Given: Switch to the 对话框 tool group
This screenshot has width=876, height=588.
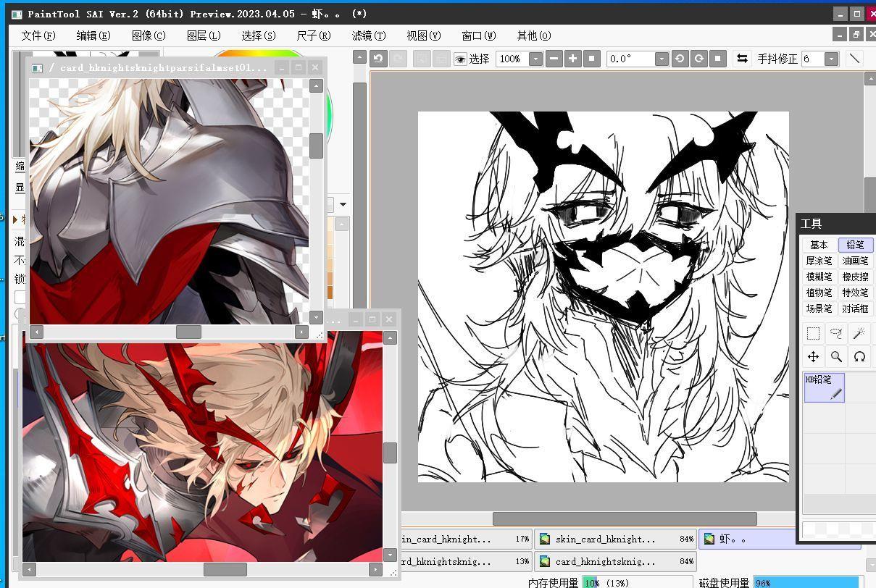Looking at the screenshot, I should point(855,308).
